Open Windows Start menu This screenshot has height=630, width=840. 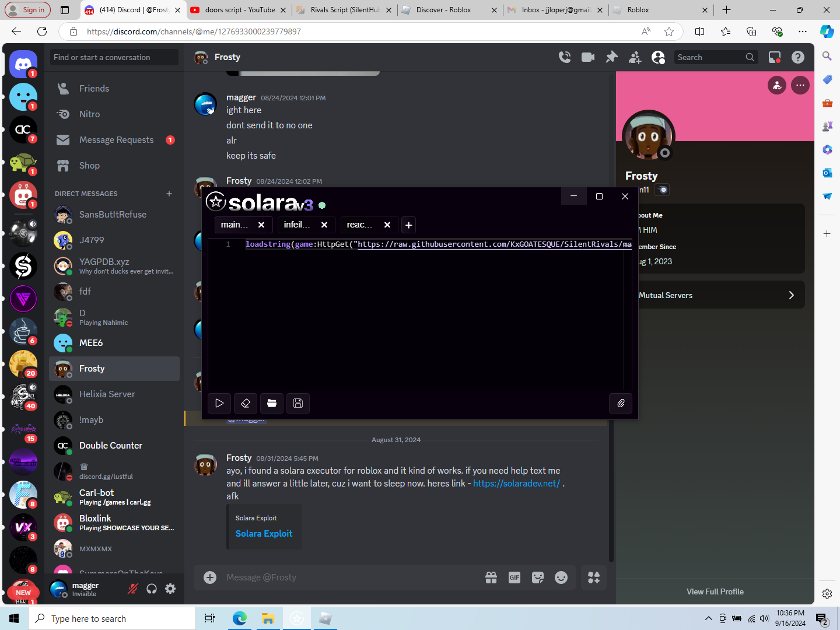click(x=14, y=618)
